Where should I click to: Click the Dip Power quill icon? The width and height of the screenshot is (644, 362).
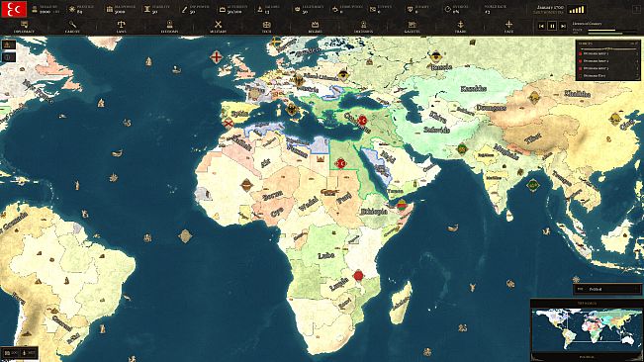pyautogui.click(x=184, y=9)
